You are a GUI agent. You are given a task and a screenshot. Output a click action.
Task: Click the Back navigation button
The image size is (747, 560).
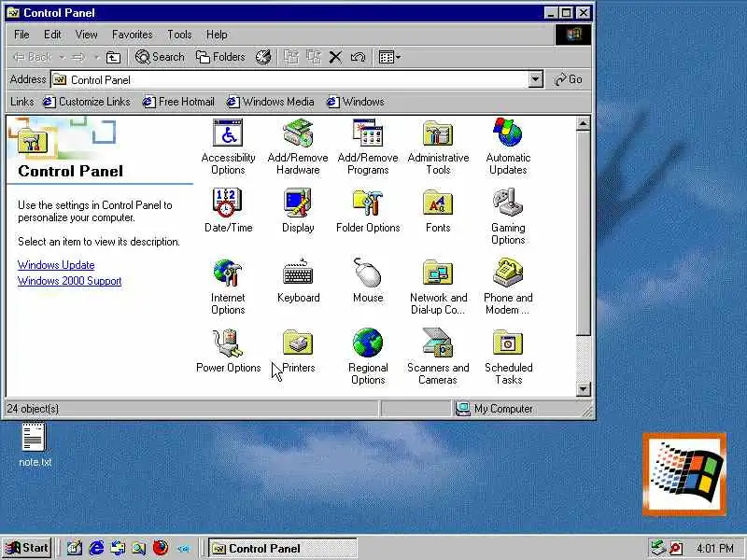[x=33, y=58]
